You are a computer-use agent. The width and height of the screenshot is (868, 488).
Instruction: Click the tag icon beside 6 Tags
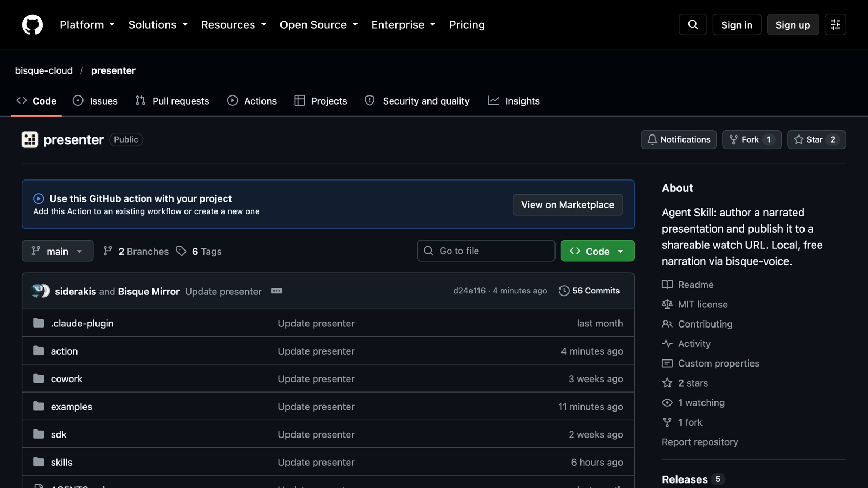pyautogui.click(x=181, y=251)
